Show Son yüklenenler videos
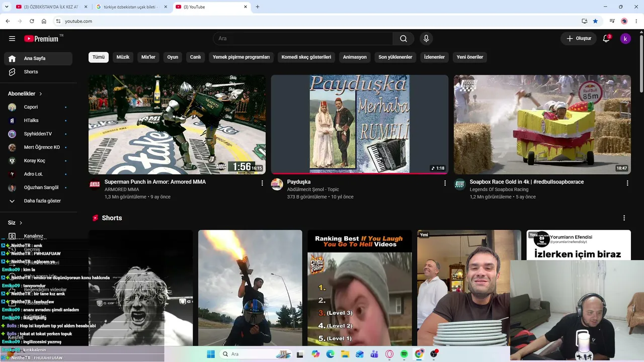 coord(395,57)
